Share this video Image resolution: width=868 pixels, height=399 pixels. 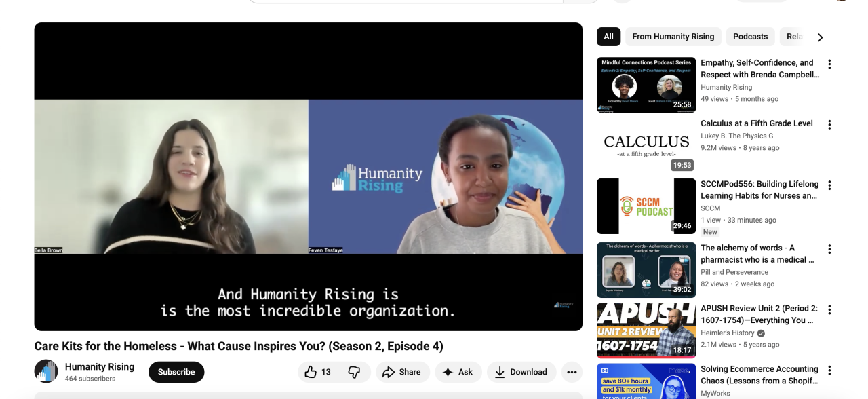401,372
